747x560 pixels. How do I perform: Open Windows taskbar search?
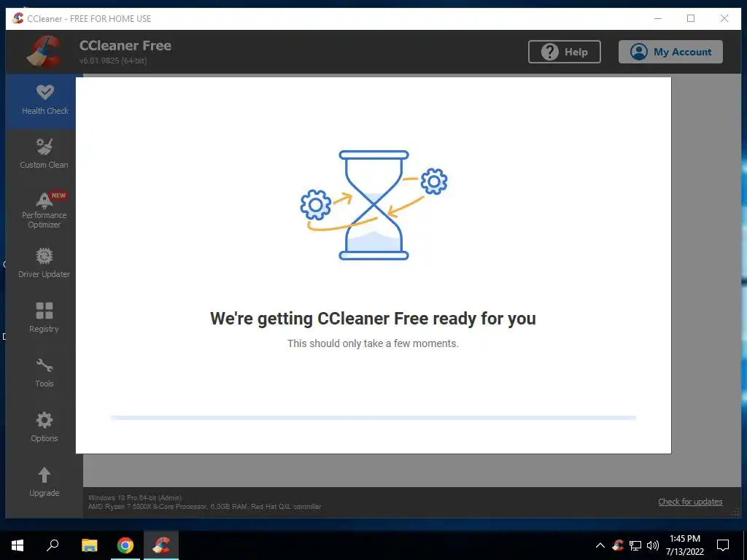tap(53, 545)
